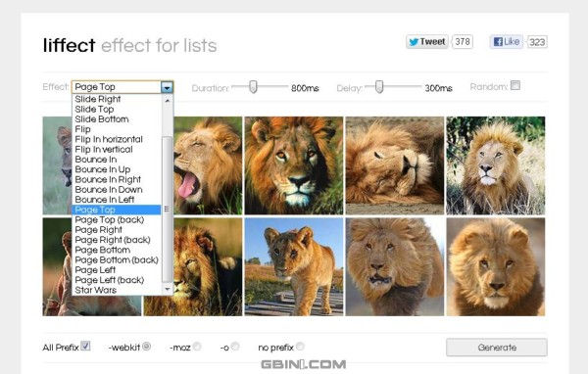Image resolution: width=588 pixels, height=374 pixels.
Task: Click the highlighted Page Top option
Action: coord(117,210)
